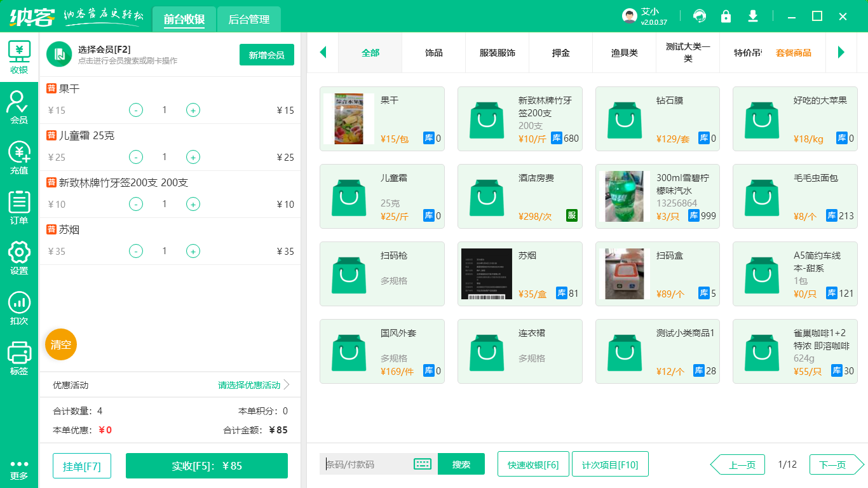This screenshot has width=868, height=488.
Task: Click the lock screen icon in title bar
Action: (x=726, y=17)
